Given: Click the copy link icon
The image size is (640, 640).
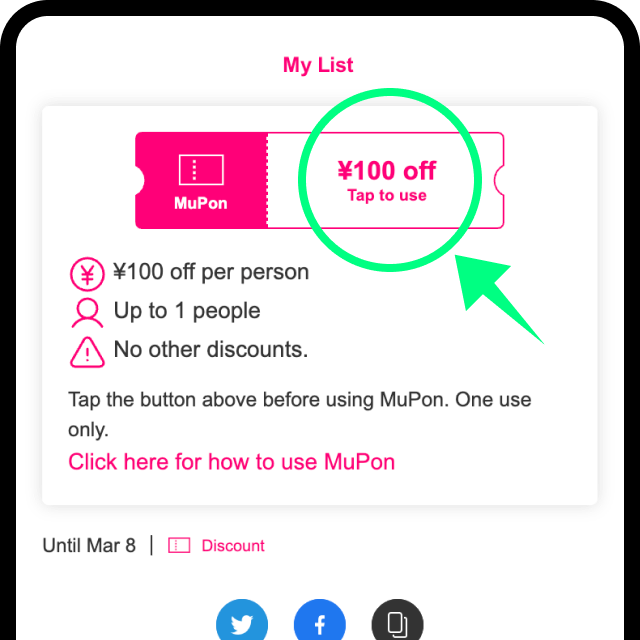Looking at the screenshot, I should (398, 623).
